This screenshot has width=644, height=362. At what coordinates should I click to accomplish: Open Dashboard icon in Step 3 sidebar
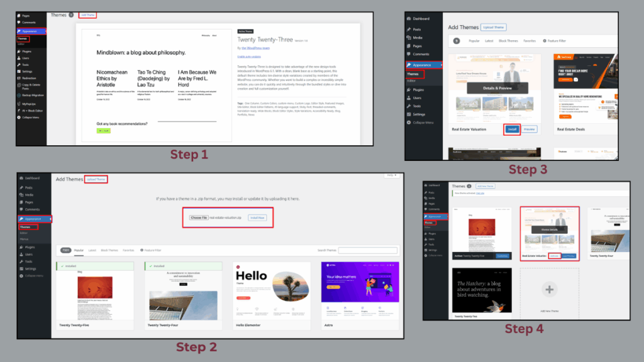409,18
